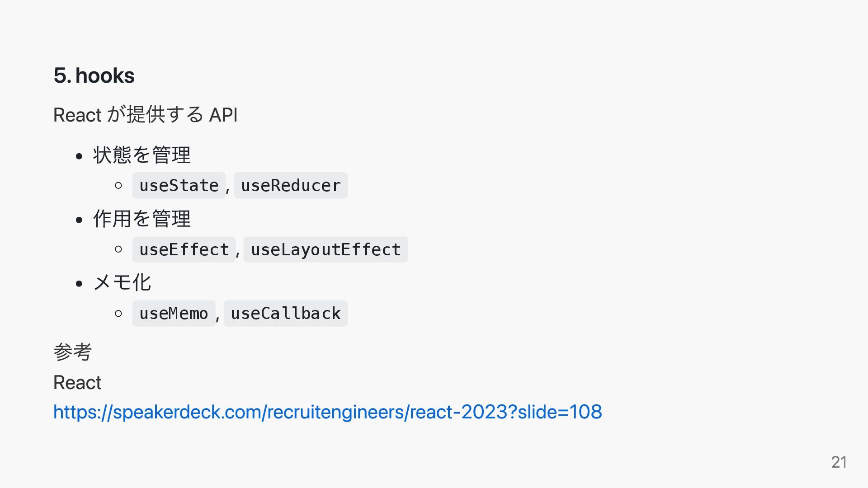Click the useReducer code label
This screenshot has height=488, width=868.
click(291, 185)
